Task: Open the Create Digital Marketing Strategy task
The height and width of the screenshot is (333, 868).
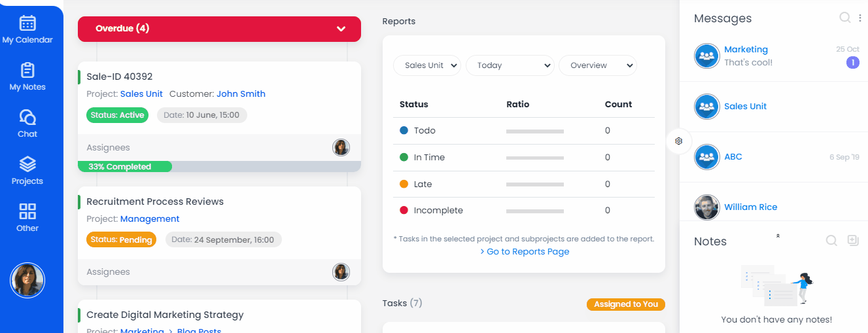Action: [165, 315]
